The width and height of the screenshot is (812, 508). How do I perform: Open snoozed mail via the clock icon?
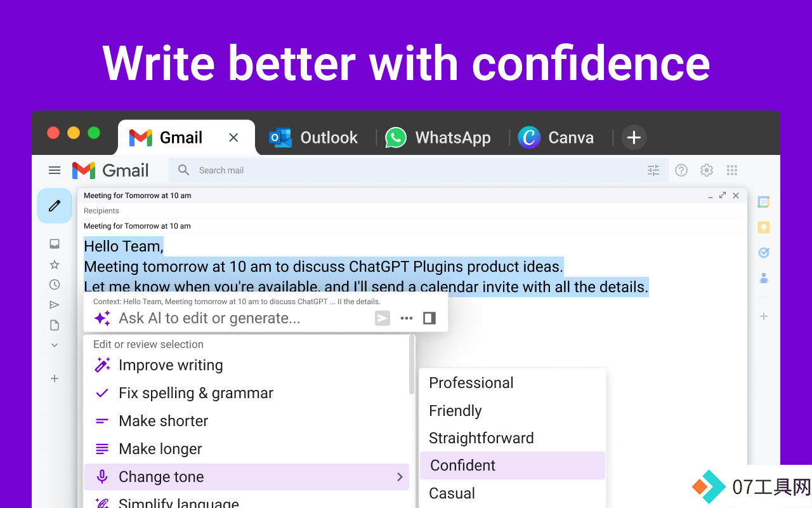coord(55,284)
